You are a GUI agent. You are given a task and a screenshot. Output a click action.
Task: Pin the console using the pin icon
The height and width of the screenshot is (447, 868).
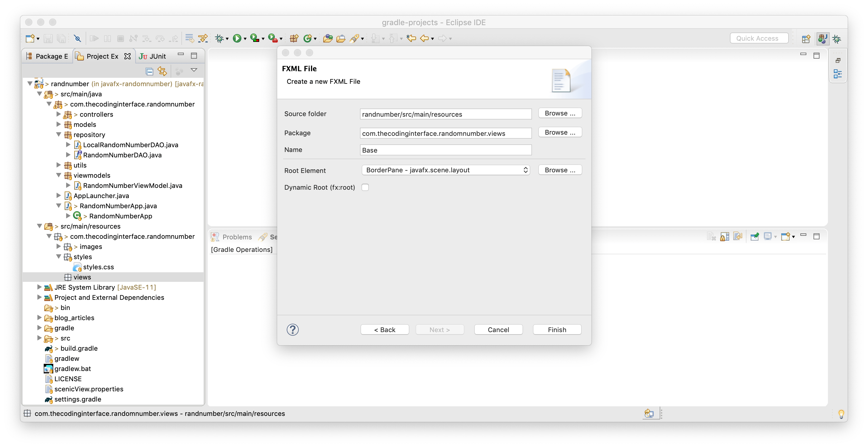pyautogui.click(x=755, y=236)
